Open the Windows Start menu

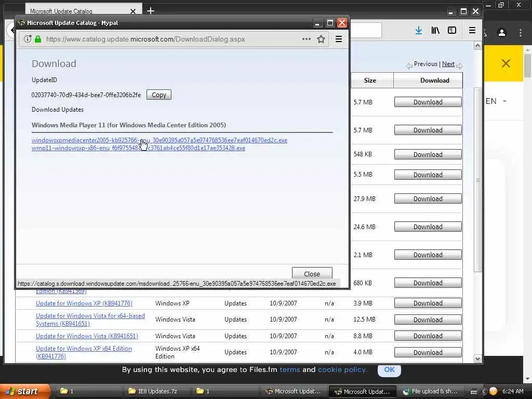click(x=24, y=391)
